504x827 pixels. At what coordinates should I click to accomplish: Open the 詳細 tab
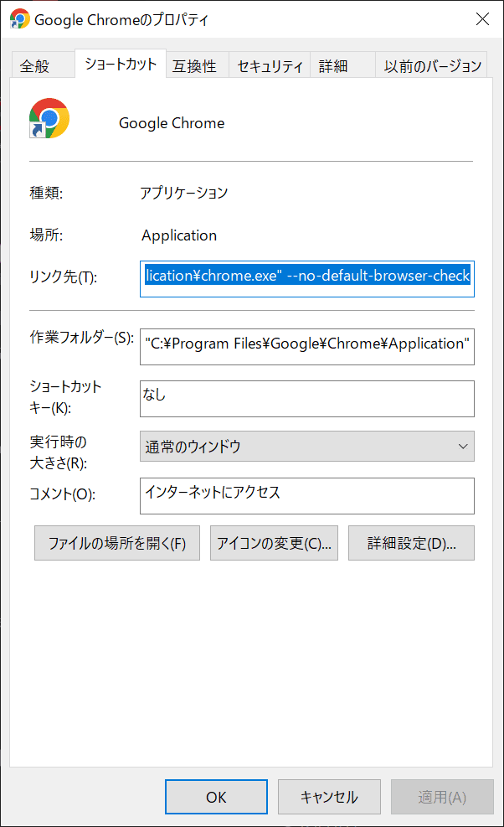point(342,66)
